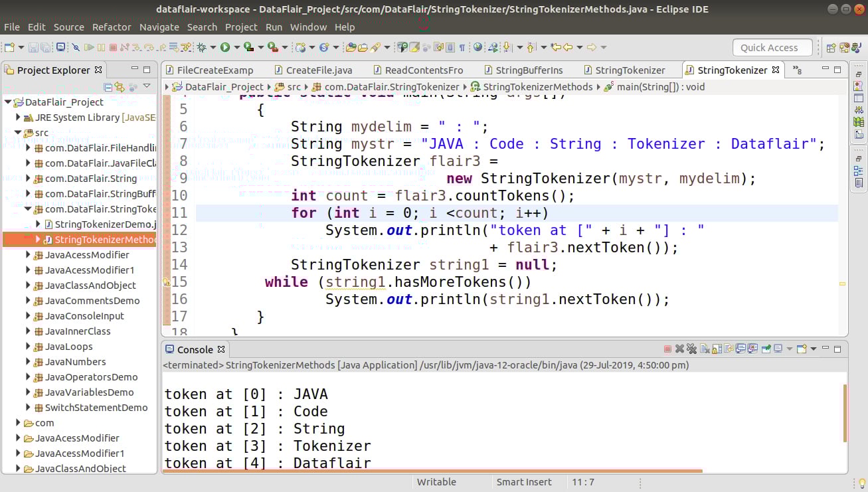Viewport: 868px width, 492px height.
Task: Toggle Scroll Lock in the Console
Action: (717, 348)
